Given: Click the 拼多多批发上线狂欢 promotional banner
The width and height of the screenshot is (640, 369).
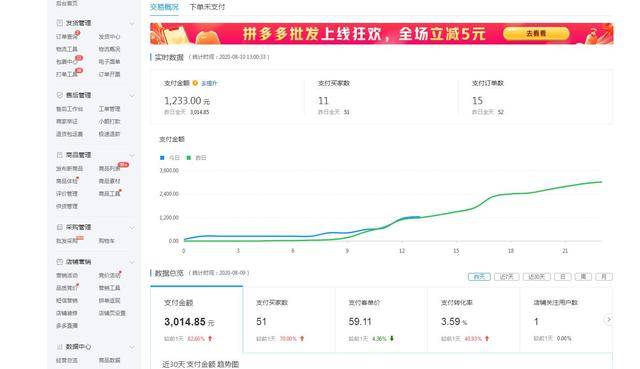Looking at the screenshot, I should [x=382, y=33].
